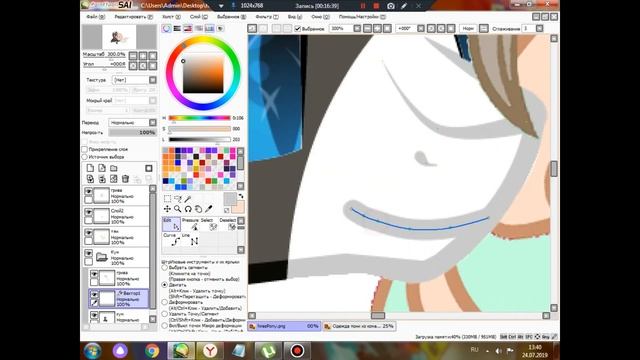Choose the Curve linework tool
Screen dimensions: 640x360
point(172,240)
